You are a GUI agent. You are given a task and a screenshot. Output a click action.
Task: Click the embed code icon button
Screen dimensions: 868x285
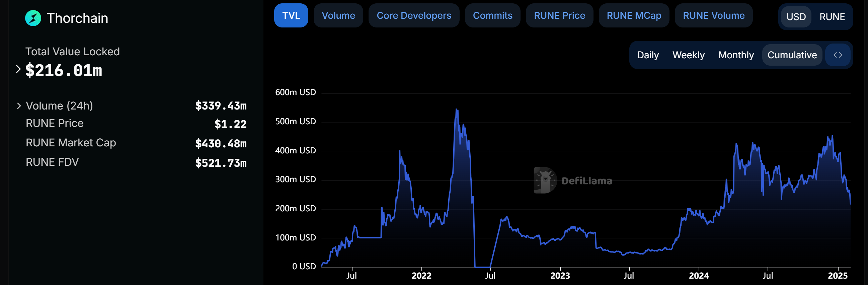pos(838,55)
